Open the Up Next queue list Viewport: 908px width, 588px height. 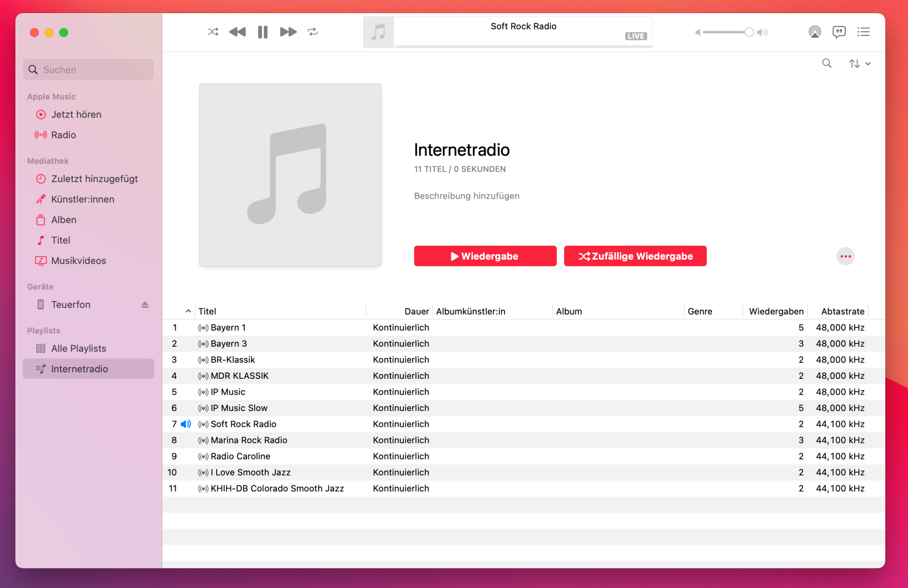click(863, 32)
